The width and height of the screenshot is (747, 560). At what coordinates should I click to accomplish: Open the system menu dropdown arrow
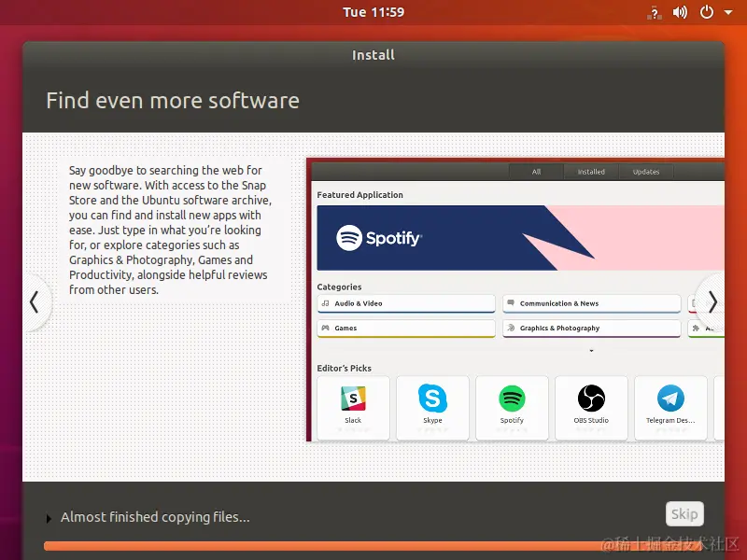click(728, 12)
